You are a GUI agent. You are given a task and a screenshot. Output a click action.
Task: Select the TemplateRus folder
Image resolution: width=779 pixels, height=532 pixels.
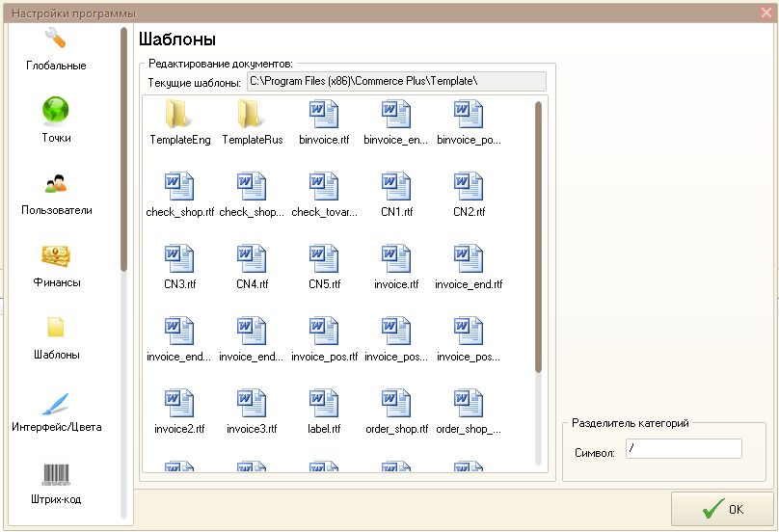point(252,122)
